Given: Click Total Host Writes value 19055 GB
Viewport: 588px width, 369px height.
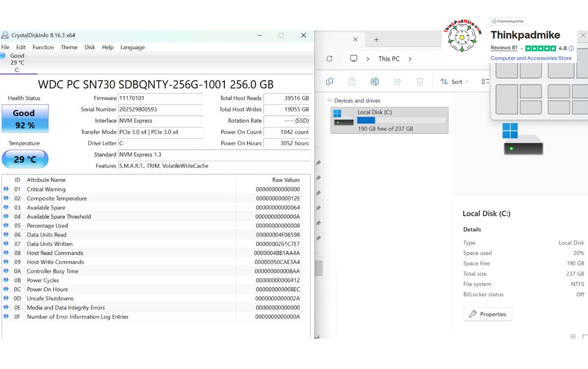Looking at the screenshot, I should [287, 109].
